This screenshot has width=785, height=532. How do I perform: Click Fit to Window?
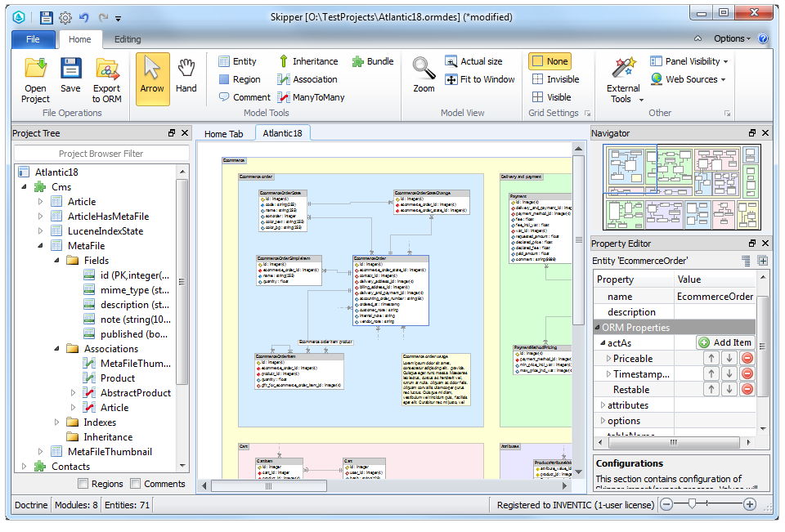click(480, 79)
